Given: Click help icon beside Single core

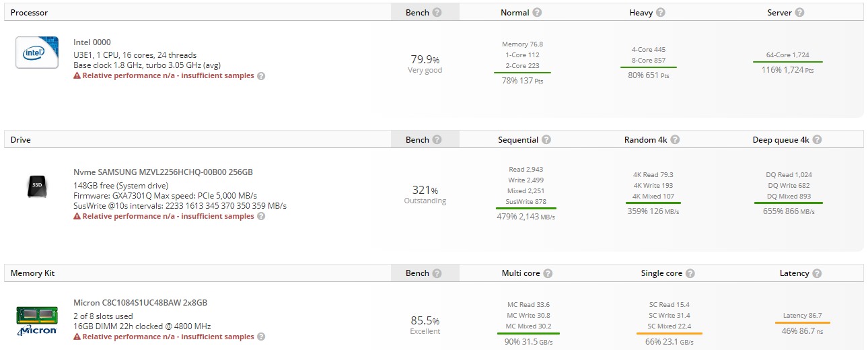Looking at the screenshot, I should [690, 273].
